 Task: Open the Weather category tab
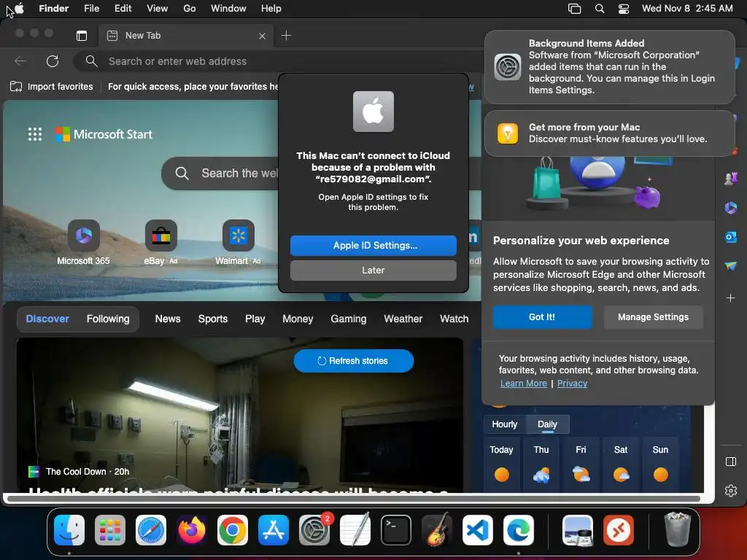tap(403, 319)
